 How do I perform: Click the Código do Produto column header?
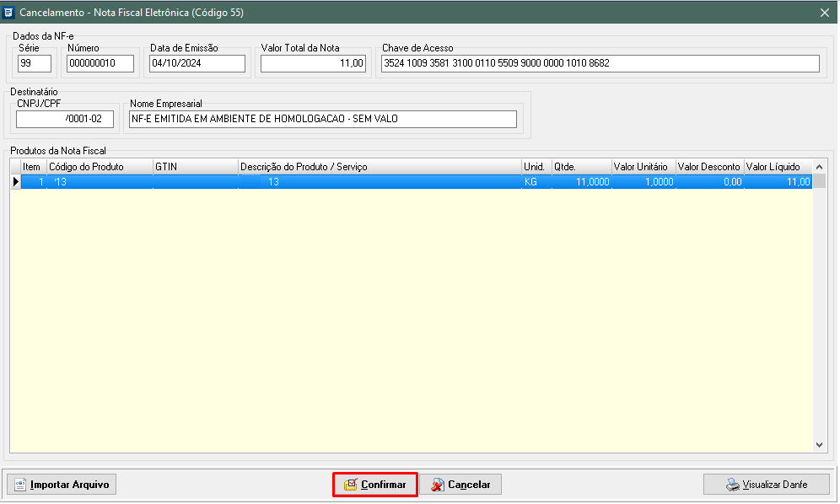(x=99, y=167)
